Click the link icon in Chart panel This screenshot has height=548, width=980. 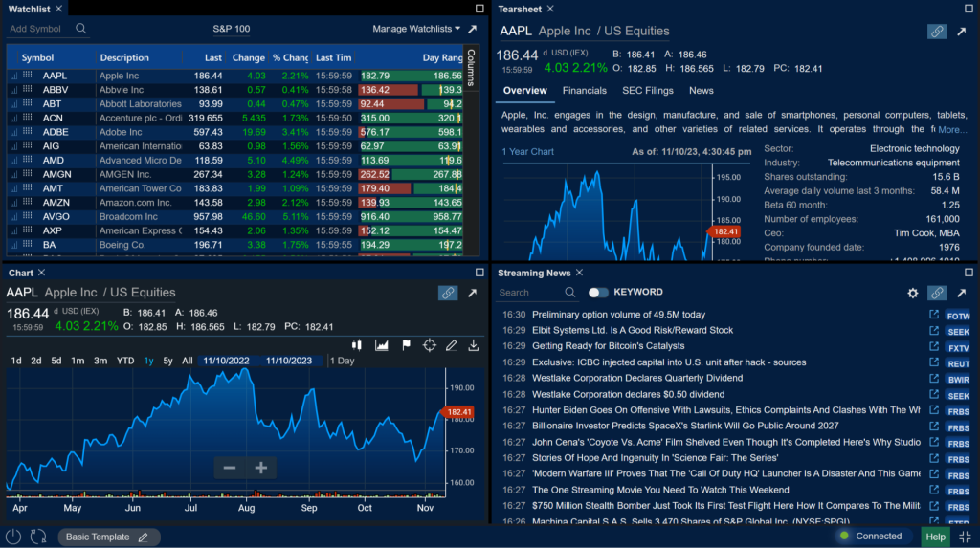coord(448,293)
